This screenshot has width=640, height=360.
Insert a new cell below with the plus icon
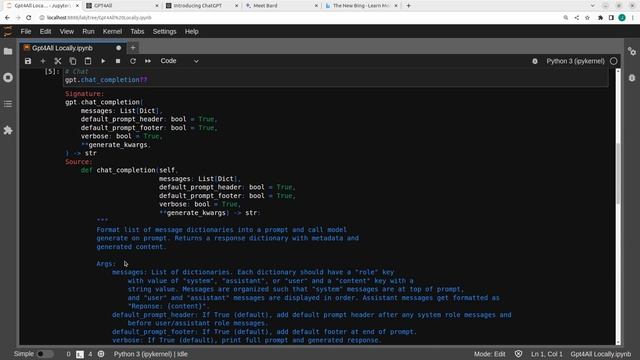(43, 61)
